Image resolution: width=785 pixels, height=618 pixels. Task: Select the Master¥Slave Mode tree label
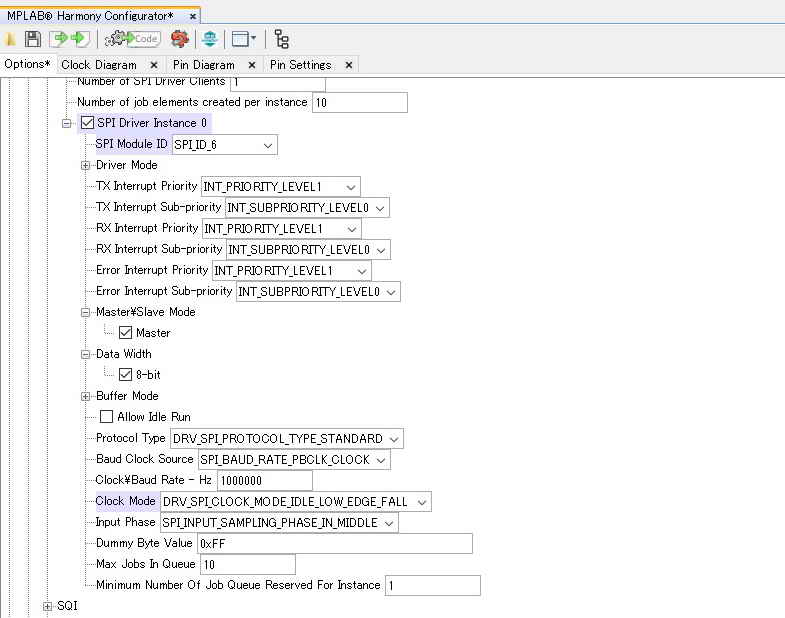point(146,312)
